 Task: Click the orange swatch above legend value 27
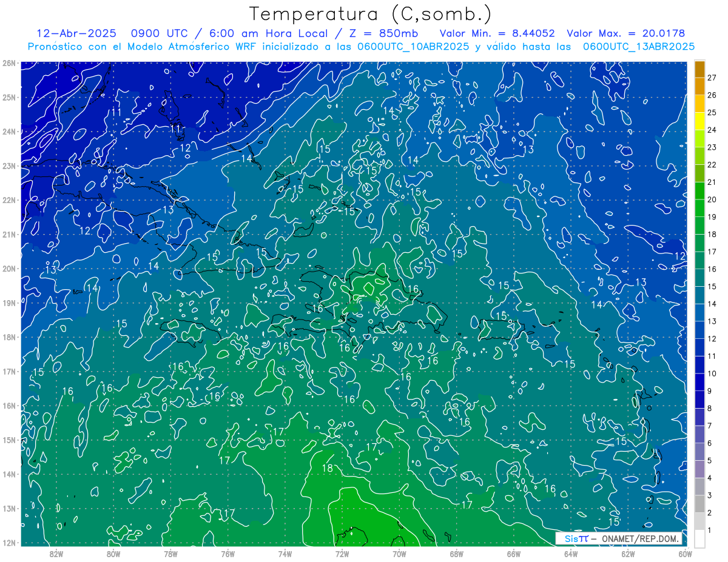[699, 69]
